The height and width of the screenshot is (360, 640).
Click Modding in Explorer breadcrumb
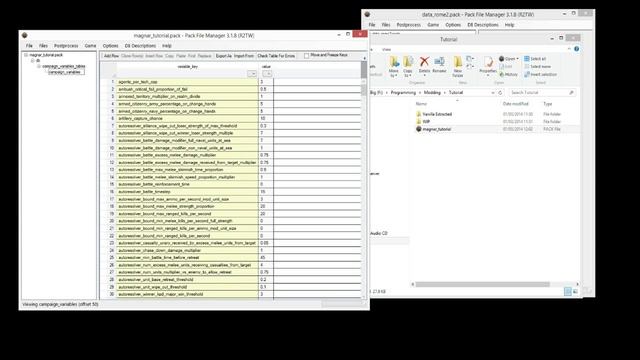pyautogui.click(x=432, y=93)
